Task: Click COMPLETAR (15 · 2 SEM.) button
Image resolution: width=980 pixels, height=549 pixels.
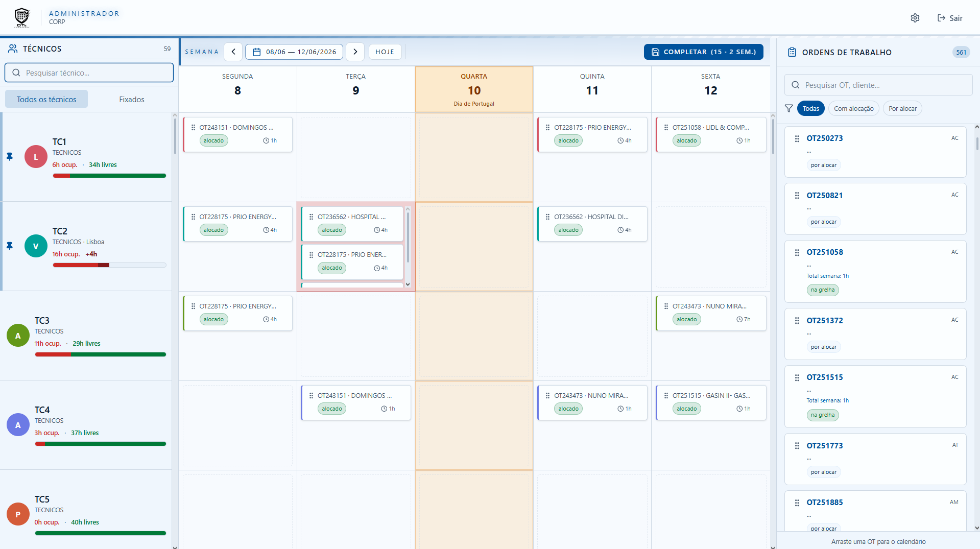Action: pos(703,52)
